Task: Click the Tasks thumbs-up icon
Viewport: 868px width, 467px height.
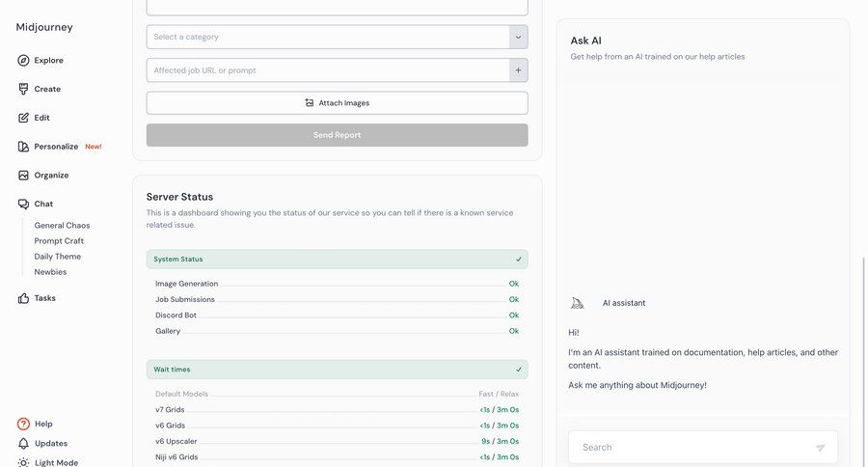Action: click(23, 298)
